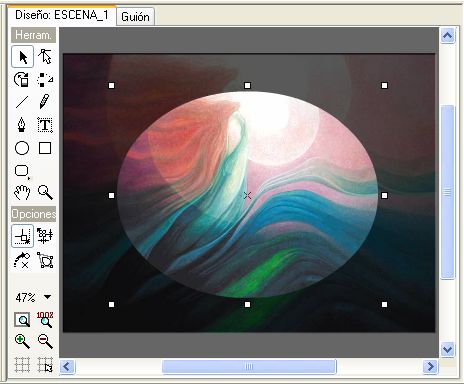The height and width of the screenshot is (384, 464).
Task: Select the Pen tool
Action: pyautogui.click(x=22, y=125)
